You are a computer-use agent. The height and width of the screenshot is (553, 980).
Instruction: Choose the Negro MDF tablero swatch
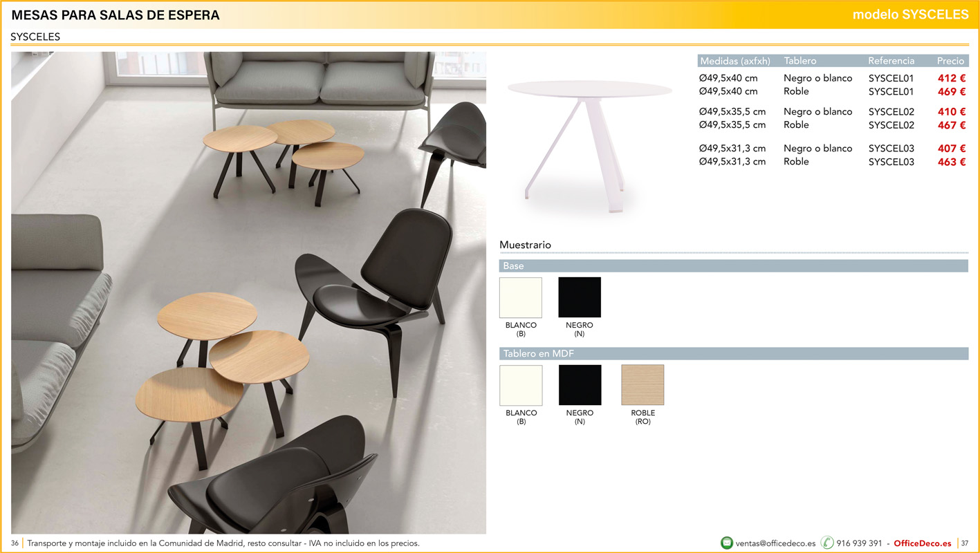[580, 385]
